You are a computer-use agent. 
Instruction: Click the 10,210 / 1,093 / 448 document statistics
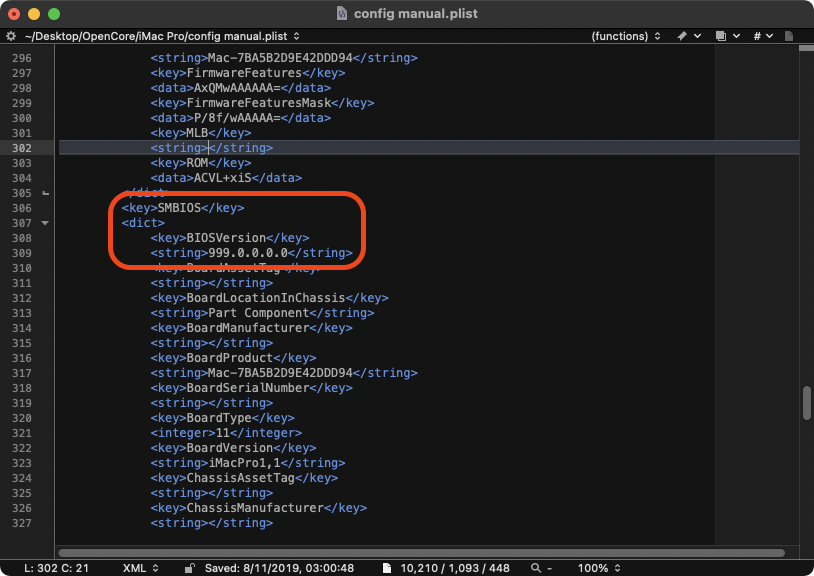455,568
